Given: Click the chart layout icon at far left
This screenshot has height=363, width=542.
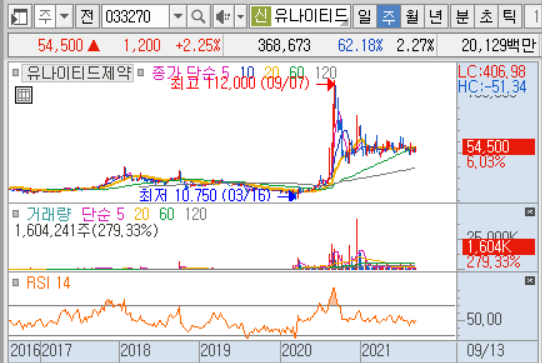Looking at the screenshot, I should pos(20,16).
